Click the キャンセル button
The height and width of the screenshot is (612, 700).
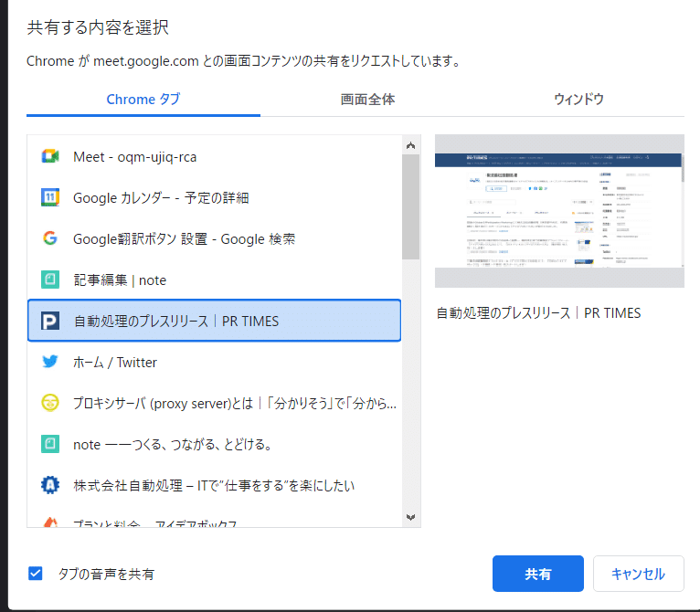639,574
